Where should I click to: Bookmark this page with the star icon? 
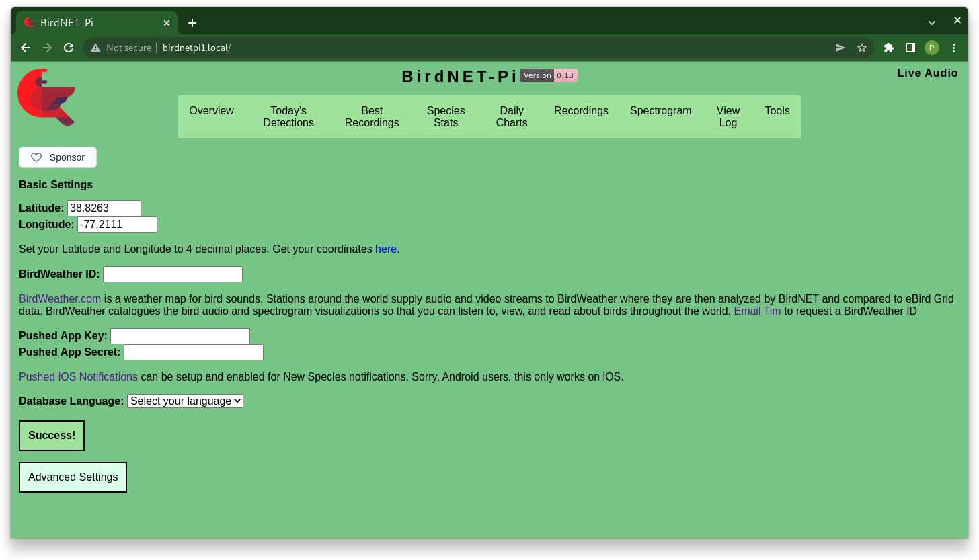point(861,48)
